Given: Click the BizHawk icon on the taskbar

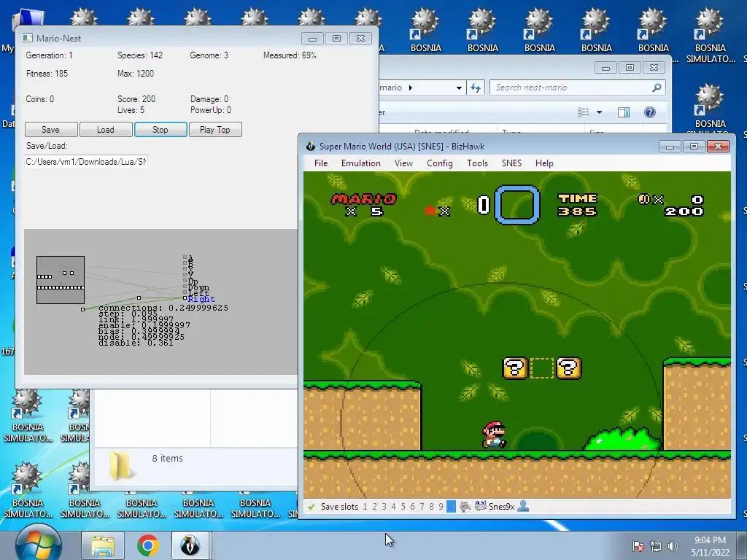Looking at the screenshot, I should 190,545.
